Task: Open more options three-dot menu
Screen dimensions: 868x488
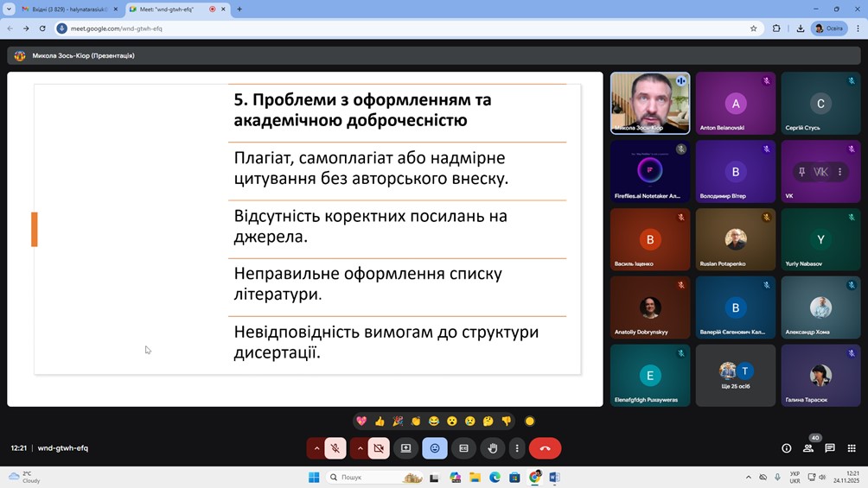Action: coord(517,448)
